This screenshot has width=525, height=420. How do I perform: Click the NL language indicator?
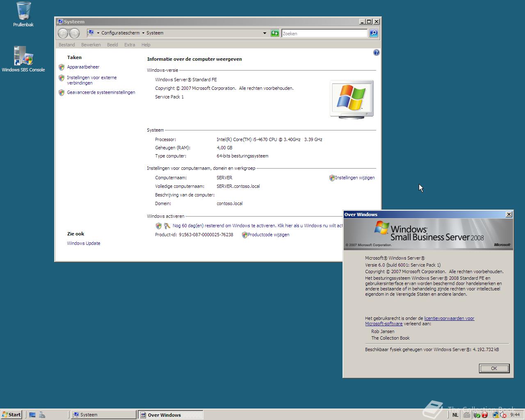point(455,415)
